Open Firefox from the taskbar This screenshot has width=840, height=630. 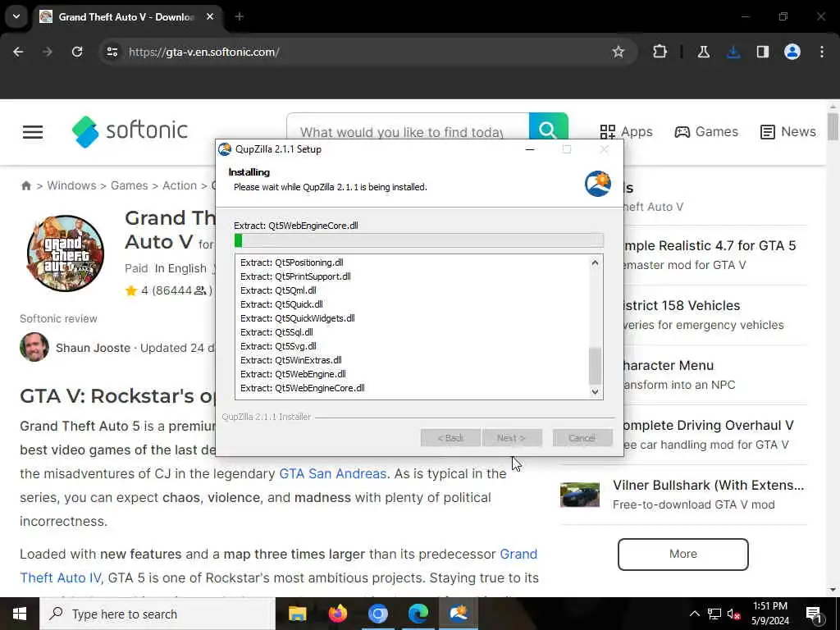(x=337, y=614)
